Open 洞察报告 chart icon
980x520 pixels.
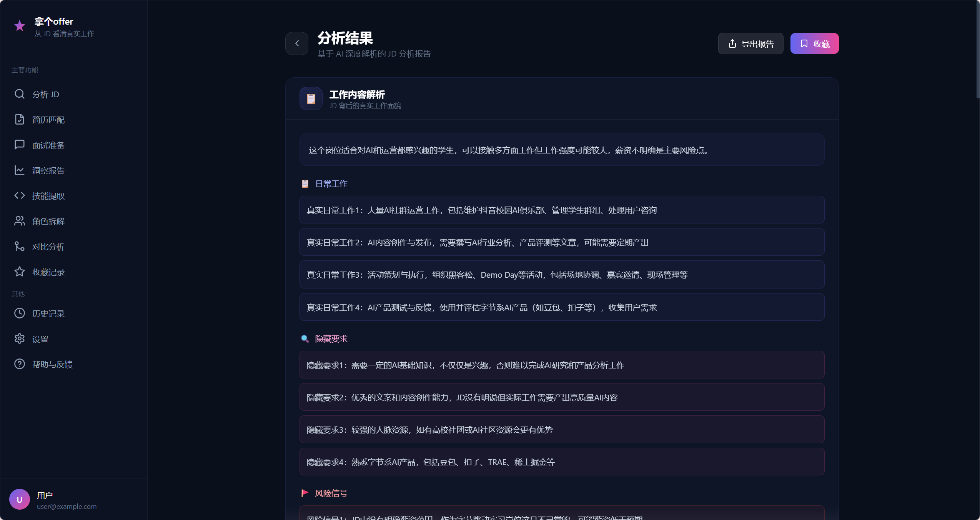tap(20, 170)
